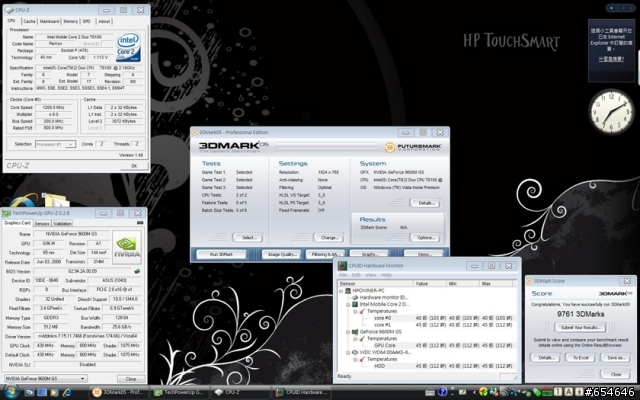
Task: Click the green tag tray icon
Action: 537,393
